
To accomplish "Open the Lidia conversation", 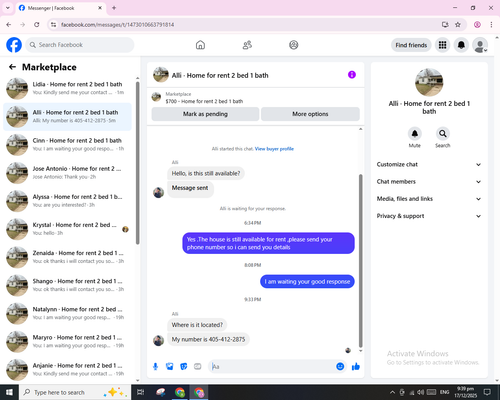I will point(67,88).
